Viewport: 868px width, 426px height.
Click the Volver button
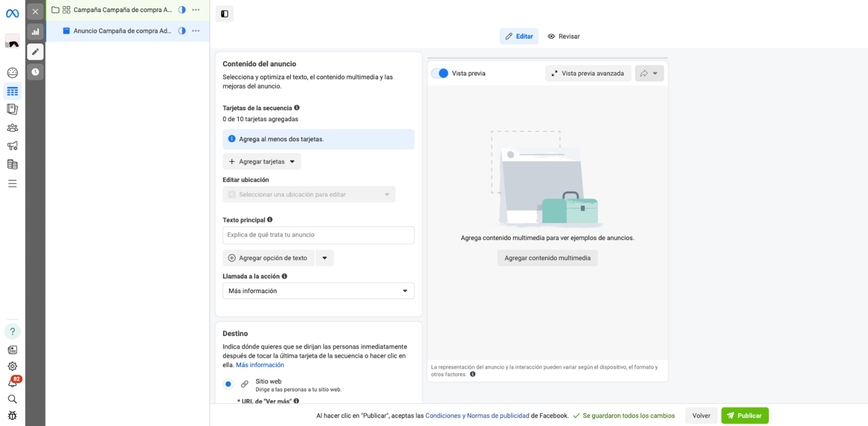coord(701,416)
